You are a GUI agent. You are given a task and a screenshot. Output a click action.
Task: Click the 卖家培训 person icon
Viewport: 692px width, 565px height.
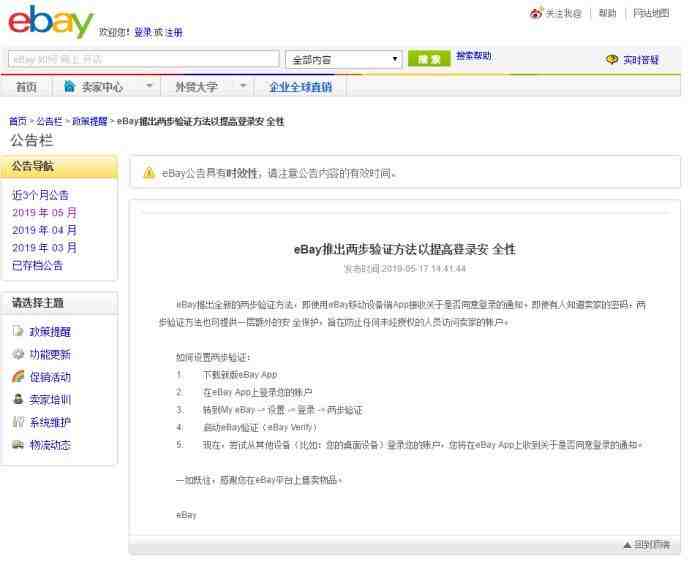[x=18, y=399]
